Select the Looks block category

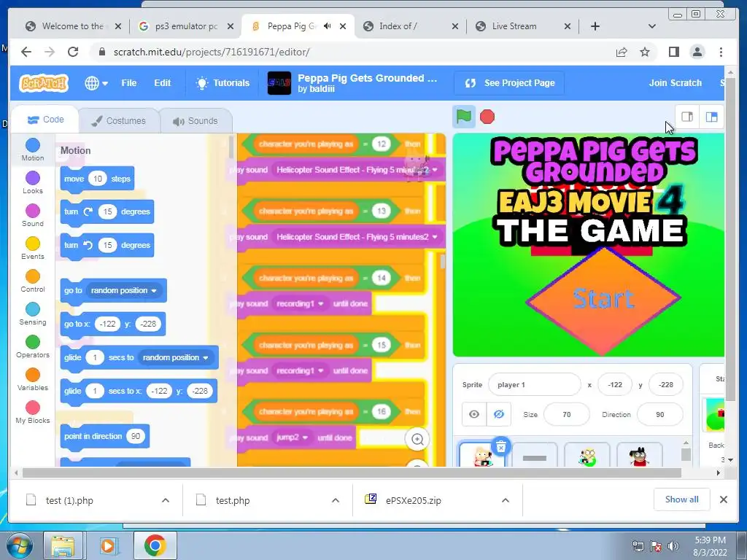click(x=32, y=182)
